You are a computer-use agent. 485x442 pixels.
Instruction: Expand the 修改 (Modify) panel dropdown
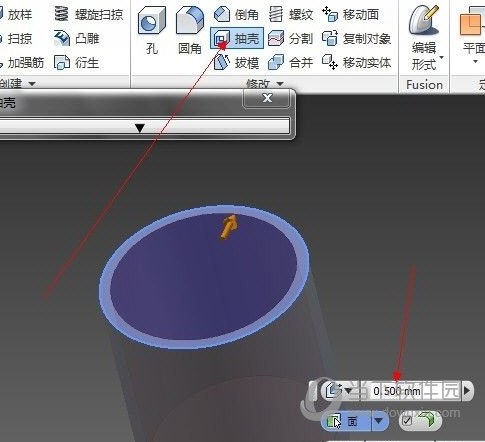tap(280, 84)
